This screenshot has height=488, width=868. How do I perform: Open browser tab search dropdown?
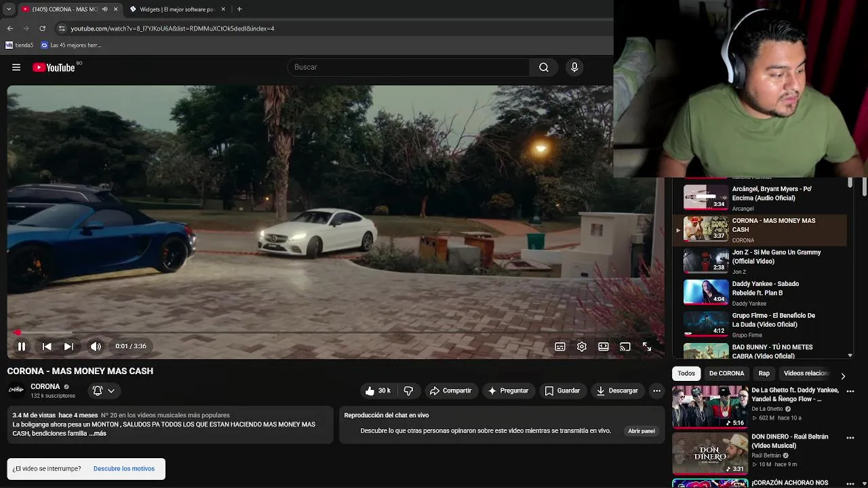8,9
